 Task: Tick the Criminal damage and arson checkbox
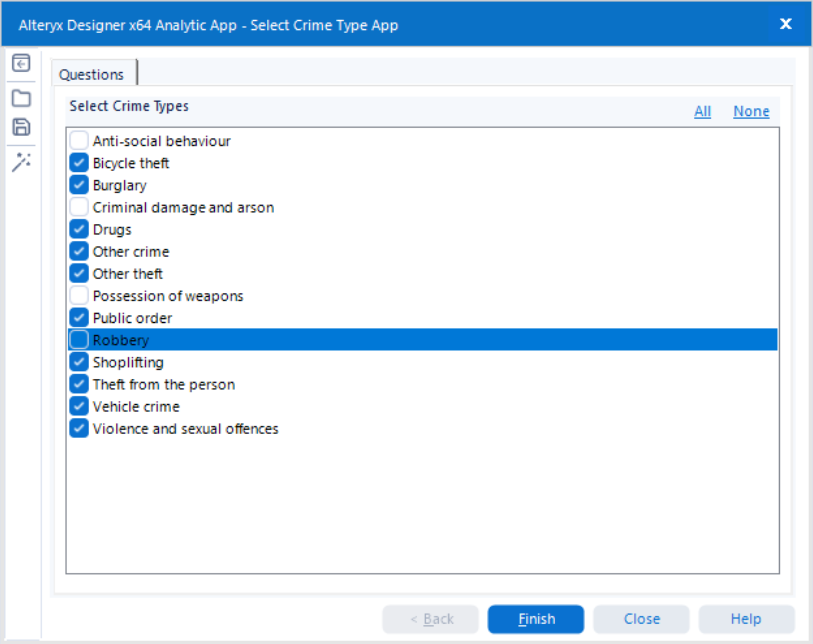(79, 207)
